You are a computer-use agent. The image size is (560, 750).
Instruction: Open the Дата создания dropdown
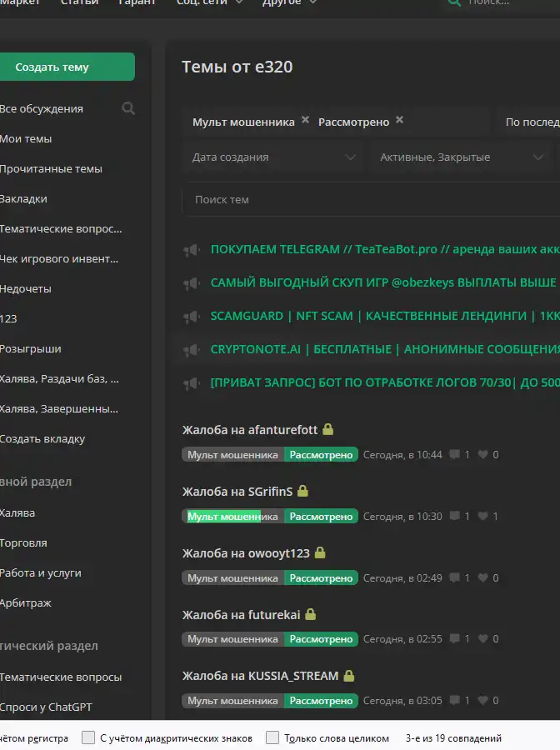point(274,157)
